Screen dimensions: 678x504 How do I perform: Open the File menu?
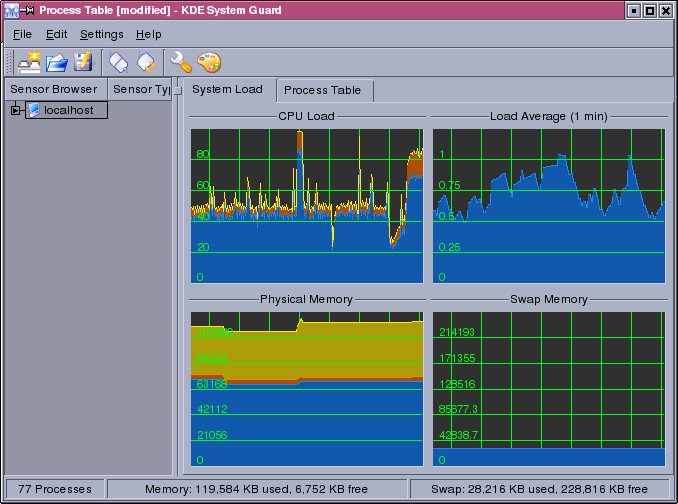(22, 34)
